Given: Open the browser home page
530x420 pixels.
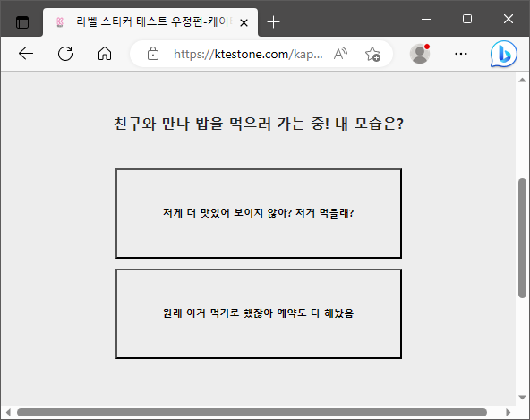Looking at the screenshot, I should [105, 54].
